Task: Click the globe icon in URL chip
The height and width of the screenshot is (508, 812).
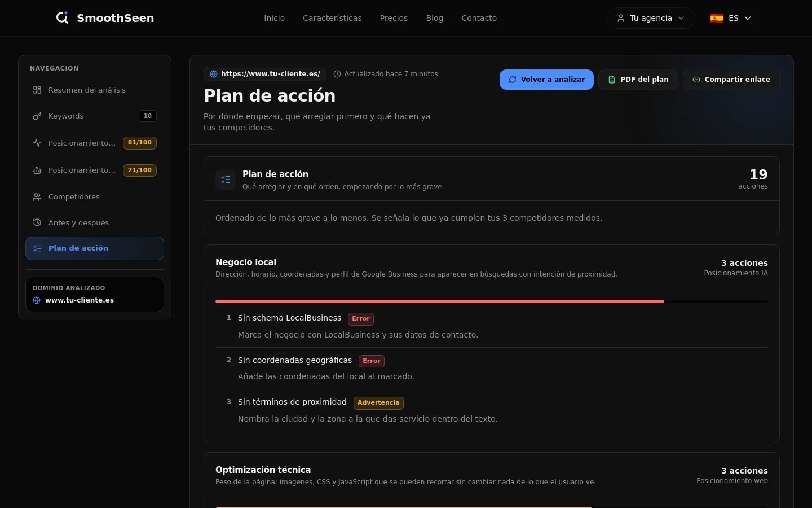Action: pyautogui.click(x=214, y=74)
